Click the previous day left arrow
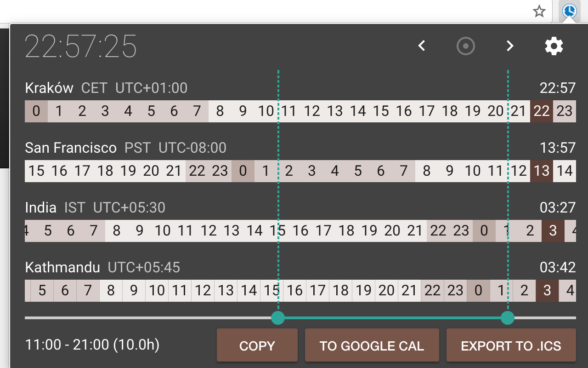This screenshot has height=368, width=588. (x=422, y=46)
